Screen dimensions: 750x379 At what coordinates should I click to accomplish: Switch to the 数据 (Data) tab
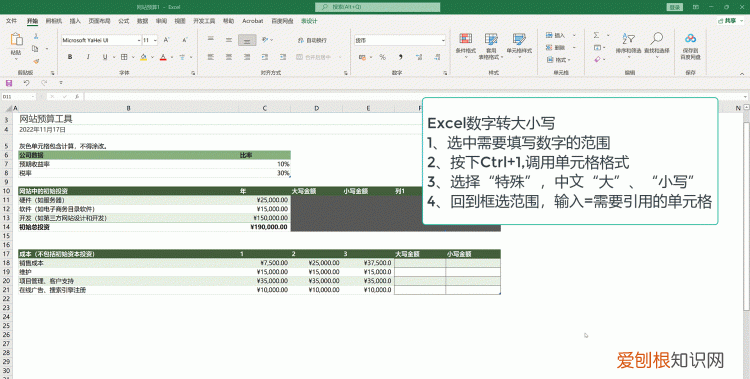143,21
